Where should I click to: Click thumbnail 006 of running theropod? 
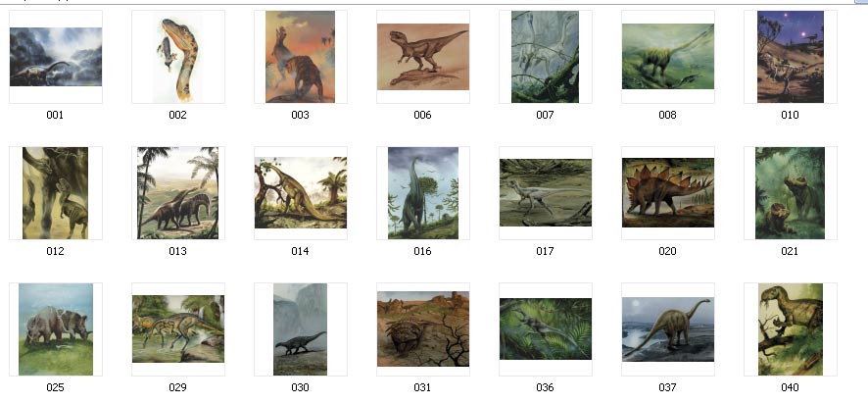pyautogui.click(x=423, y=57)
